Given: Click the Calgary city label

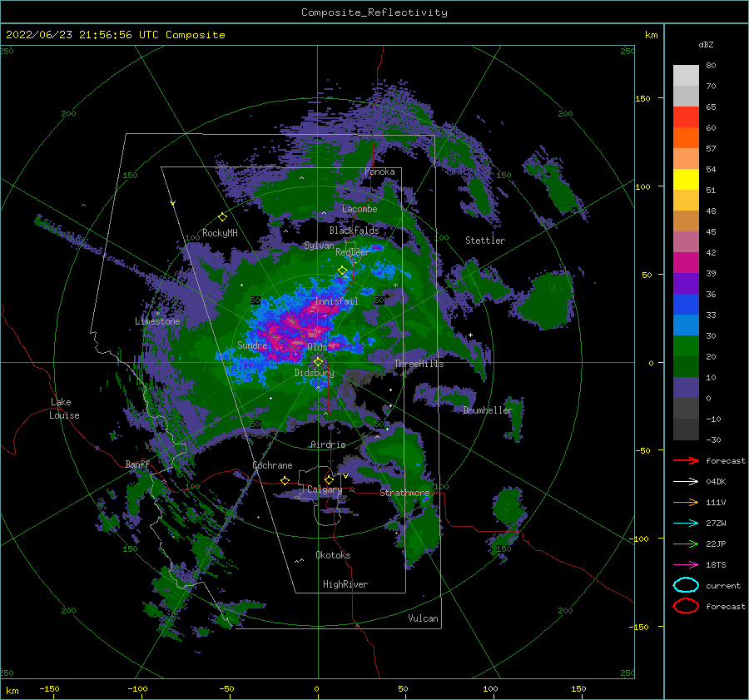Looking at the screenshot, I should click(x=325, y=489).
